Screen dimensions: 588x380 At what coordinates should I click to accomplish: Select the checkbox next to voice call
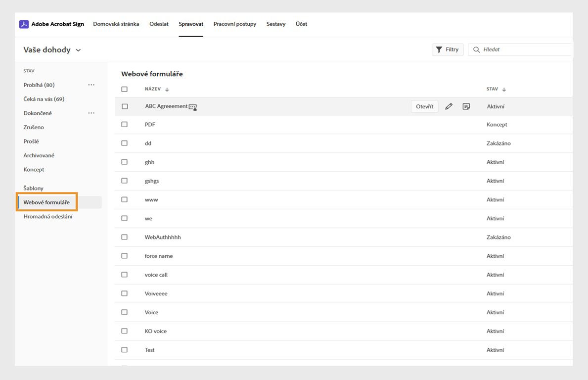pos(125,275)
